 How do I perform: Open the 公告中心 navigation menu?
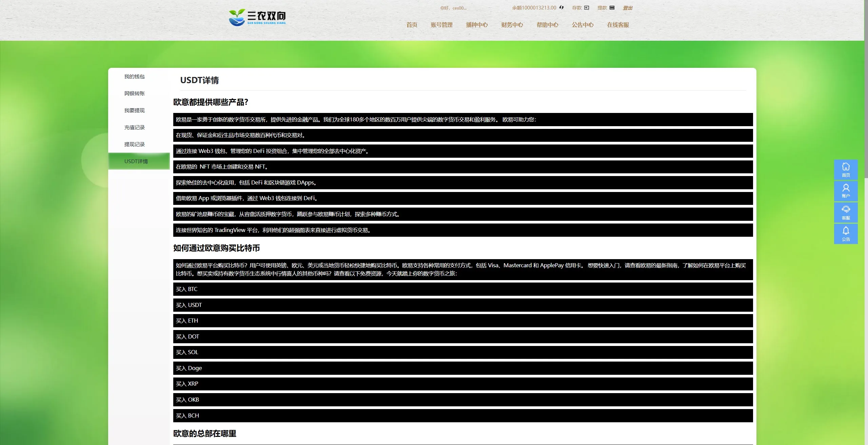(583, 25)
